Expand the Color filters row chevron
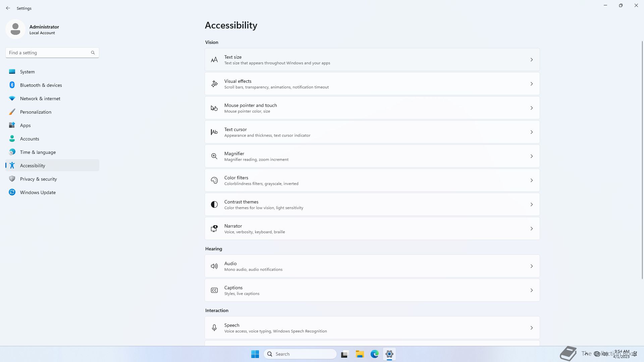This screenshot has height=362, width=644. pos(532,180)
